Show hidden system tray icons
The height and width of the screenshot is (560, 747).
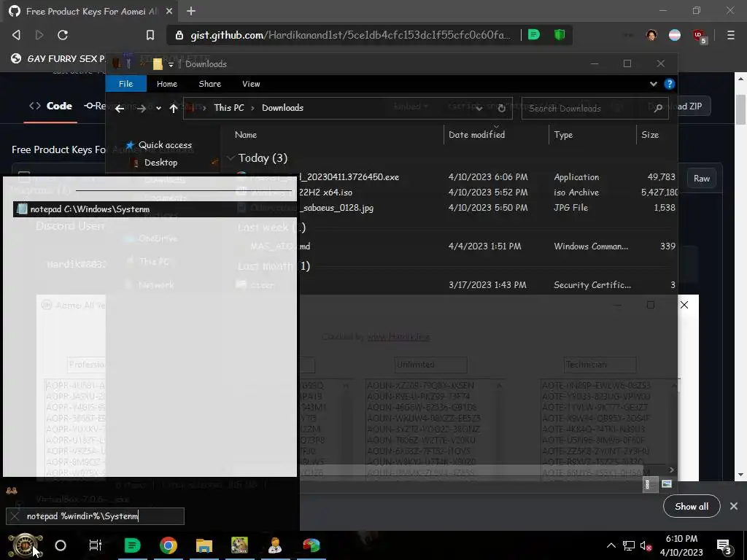pos(611,545)
